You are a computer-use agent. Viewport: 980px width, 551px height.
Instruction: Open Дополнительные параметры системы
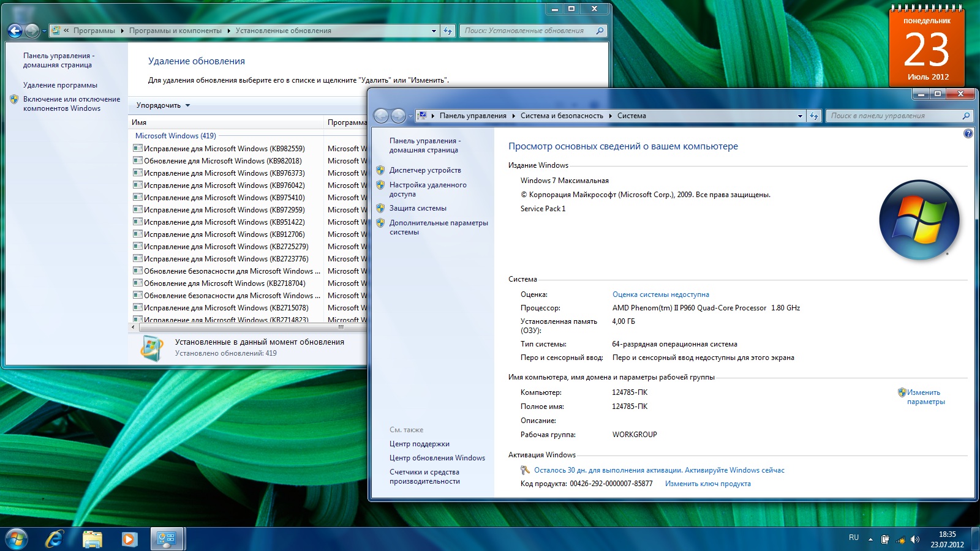click(439, 227)
